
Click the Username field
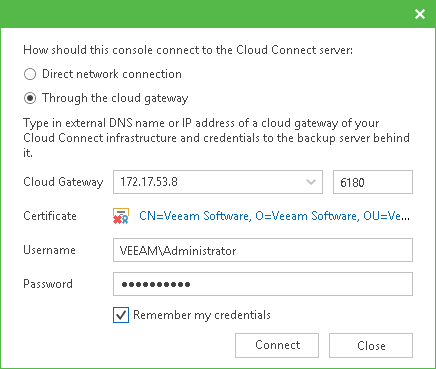click(x=263, y=250)
